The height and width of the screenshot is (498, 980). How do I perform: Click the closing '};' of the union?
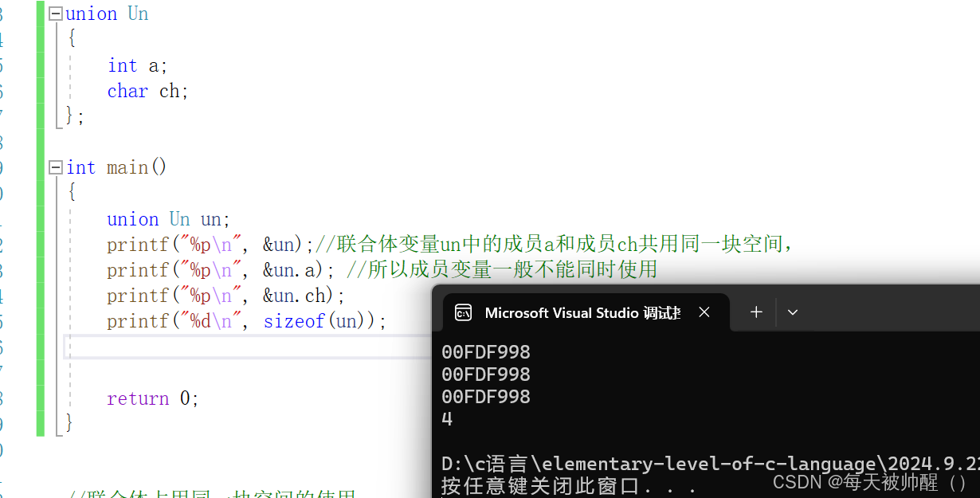tap(75, 116)
